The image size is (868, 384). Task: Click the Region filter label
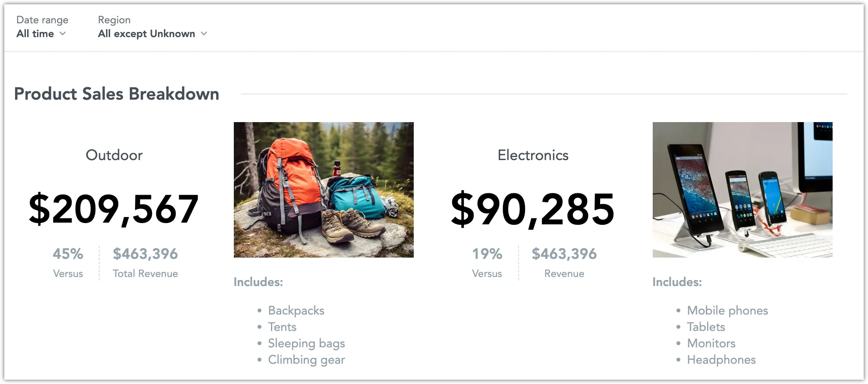[114, 20]
